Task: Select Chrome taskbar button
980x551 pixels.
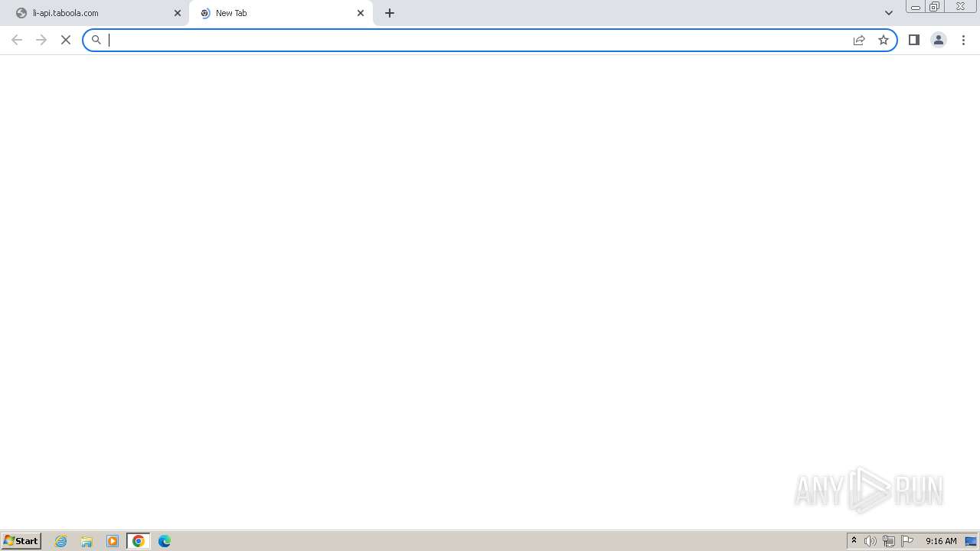Action: click(x=139, y=541)
